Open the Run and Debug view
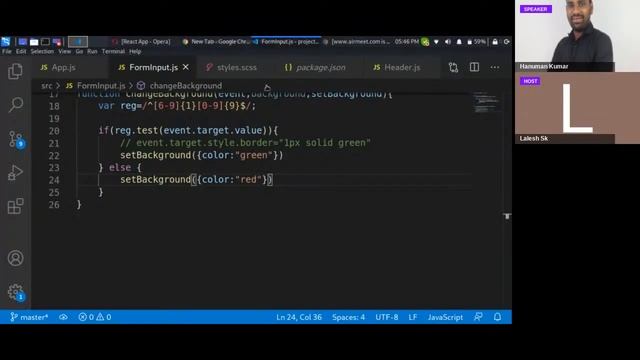 coord(16,173)
